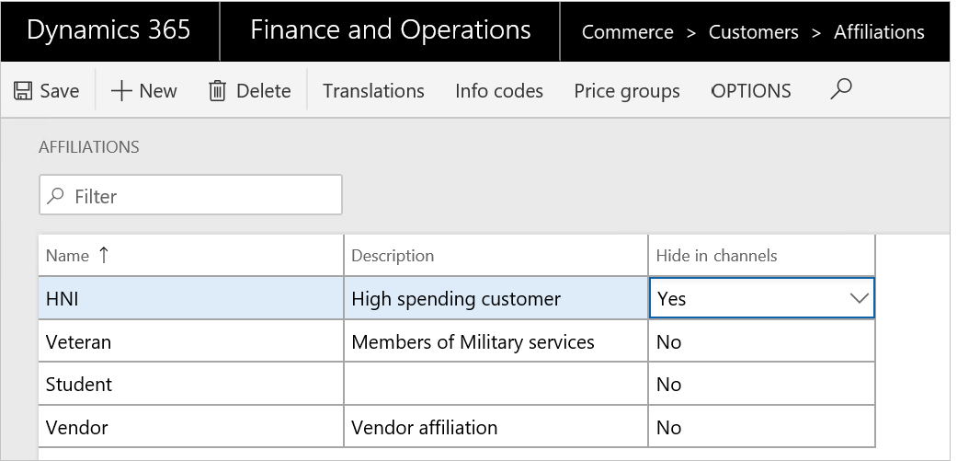Click the New button label
This screenshot has height=461, width=980.
(x=158, y=91)
